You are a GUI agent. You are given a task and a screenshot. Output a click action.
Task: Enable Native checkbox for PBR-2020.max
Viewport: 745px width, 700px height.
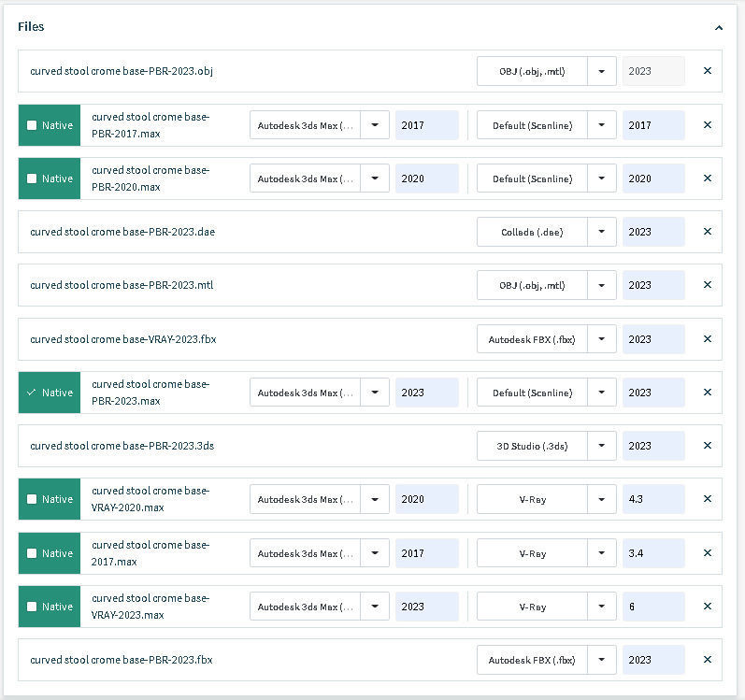coord(32,179)
